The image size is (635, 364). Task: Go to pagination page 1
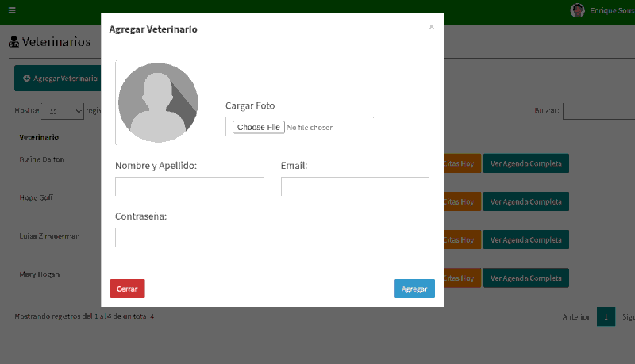[606, 316]
